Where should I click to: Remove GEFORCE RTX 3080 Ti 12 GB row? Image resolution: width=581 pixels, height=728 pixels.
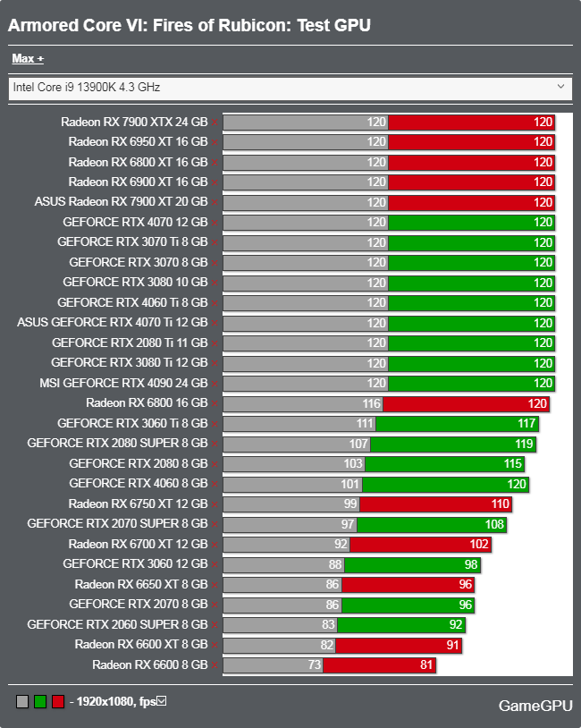[215, 363]
